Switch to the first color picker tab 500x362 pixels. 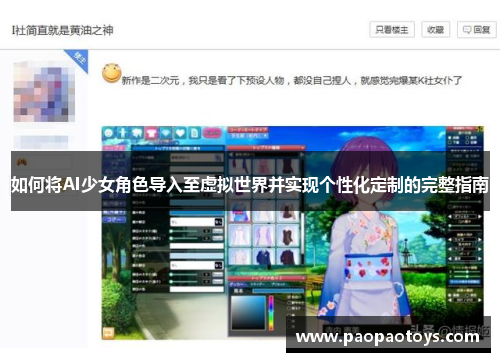237,284
